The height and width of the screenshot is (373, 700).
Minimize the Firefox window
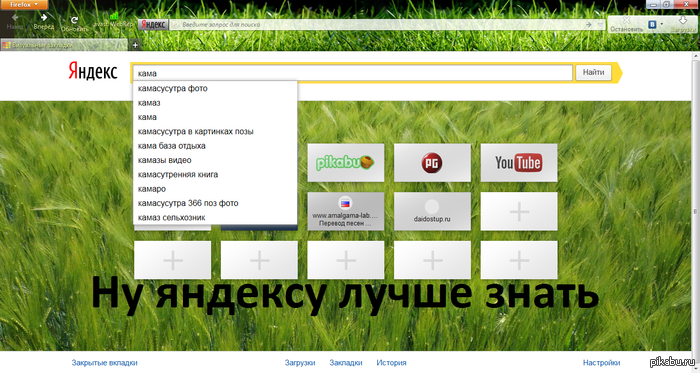pos(653,4)
